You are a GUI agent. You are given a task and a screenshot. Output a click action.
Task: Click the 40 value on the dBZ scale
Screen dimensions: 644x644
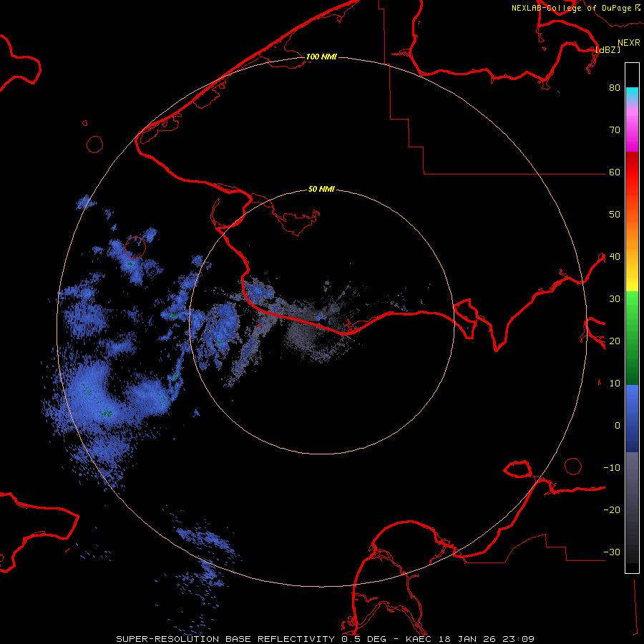[x=615, y=257]
